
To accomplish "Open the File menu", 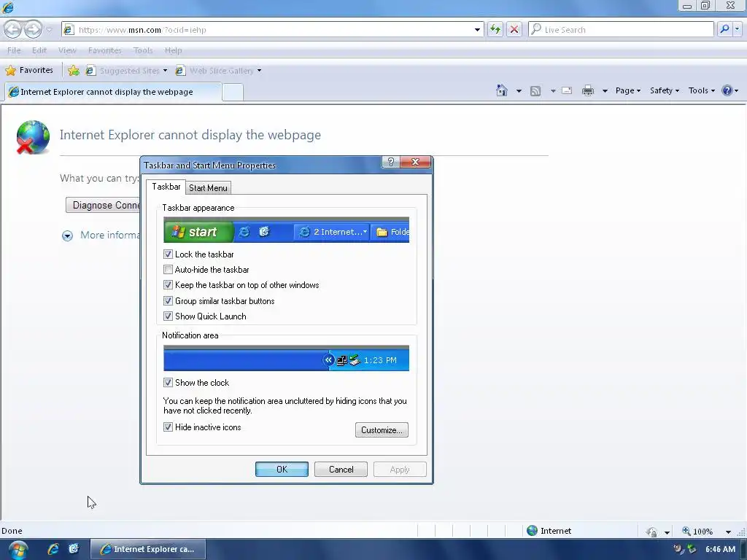I will click(14, 50).
